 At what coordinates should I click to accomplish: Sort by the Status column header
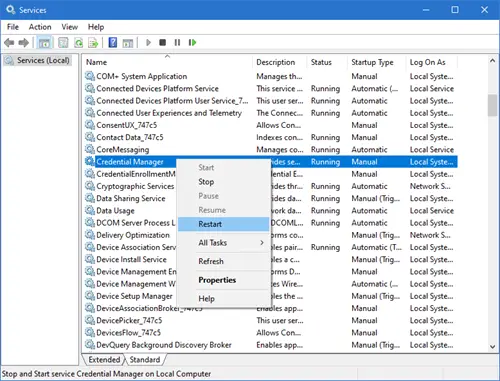[x=327, y=62]
